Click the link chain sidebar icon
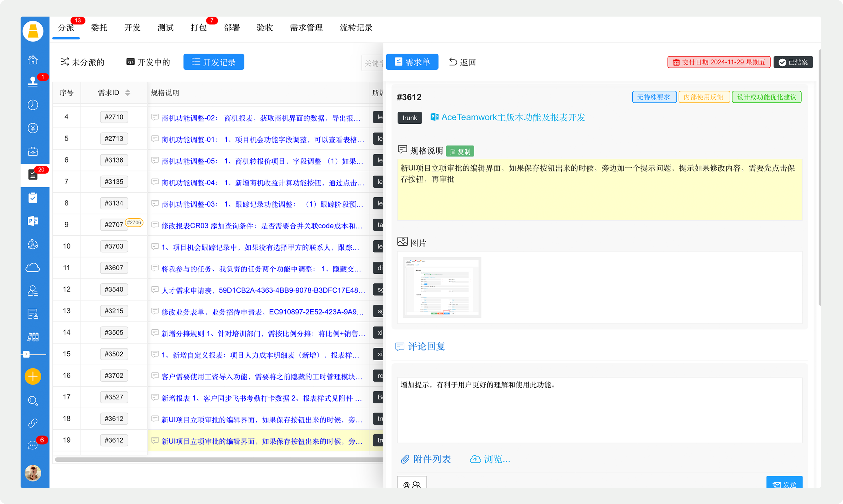Screen dimensions: 843x504 33,423
